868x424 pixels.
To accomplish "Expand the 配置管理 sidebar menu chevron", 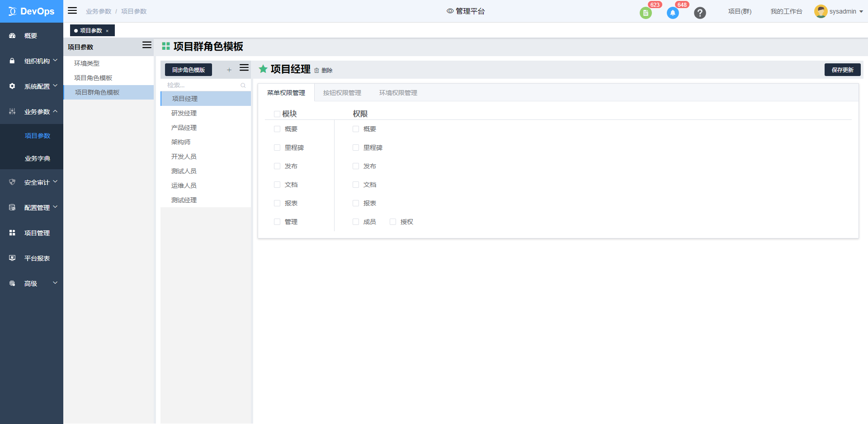I will pos(55,207).
